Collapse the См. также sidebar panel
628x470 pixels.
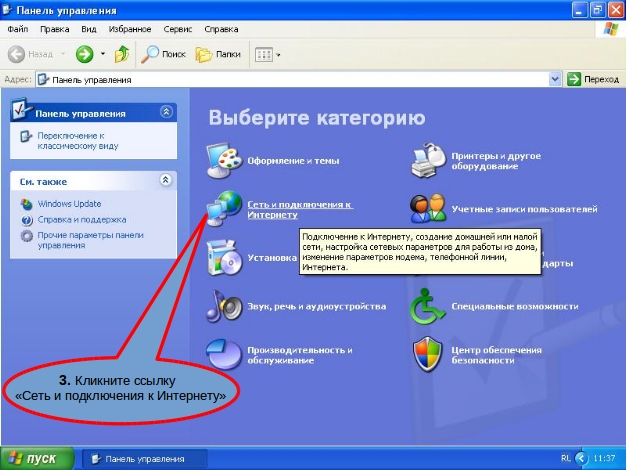click(x=166, y=180)
